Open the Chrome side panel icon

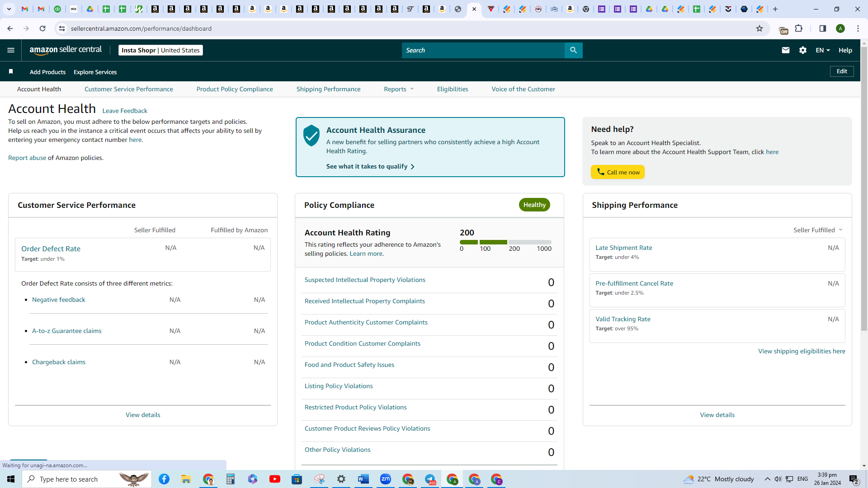click(x=823, y=28)
